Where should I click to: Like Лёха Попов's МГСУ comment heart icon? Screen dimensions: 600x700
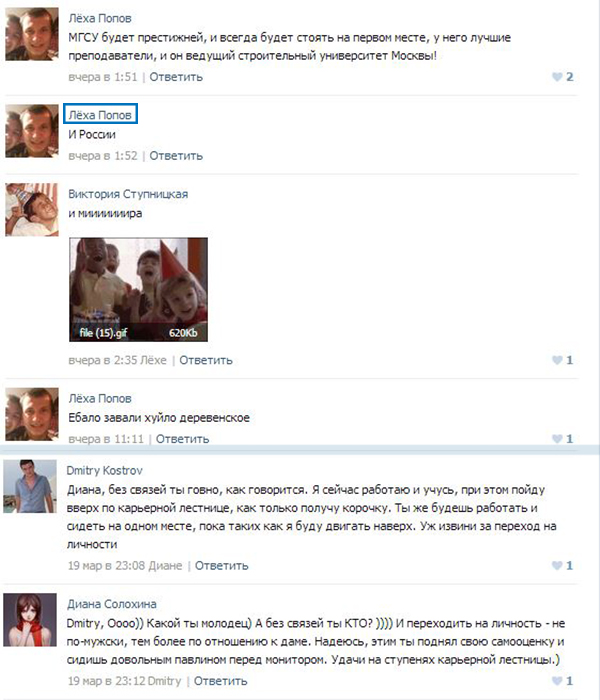coord(557,77)
